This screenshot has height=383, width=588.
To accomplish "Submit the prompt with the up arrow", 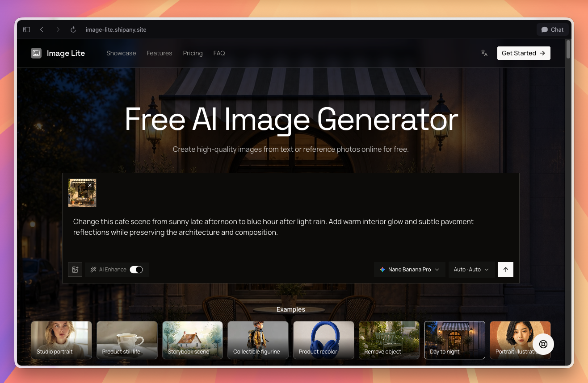I will tap(506, 270).
